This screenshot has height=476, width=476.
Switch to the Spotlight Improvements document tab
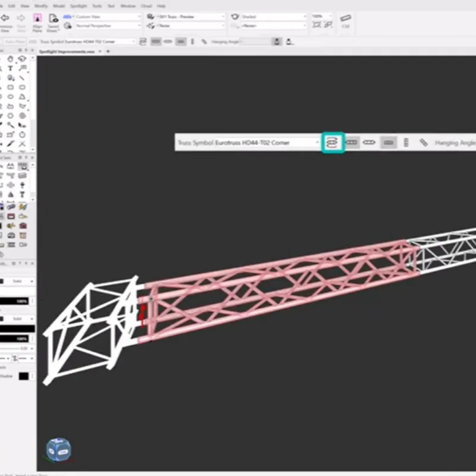click(67, 52)
